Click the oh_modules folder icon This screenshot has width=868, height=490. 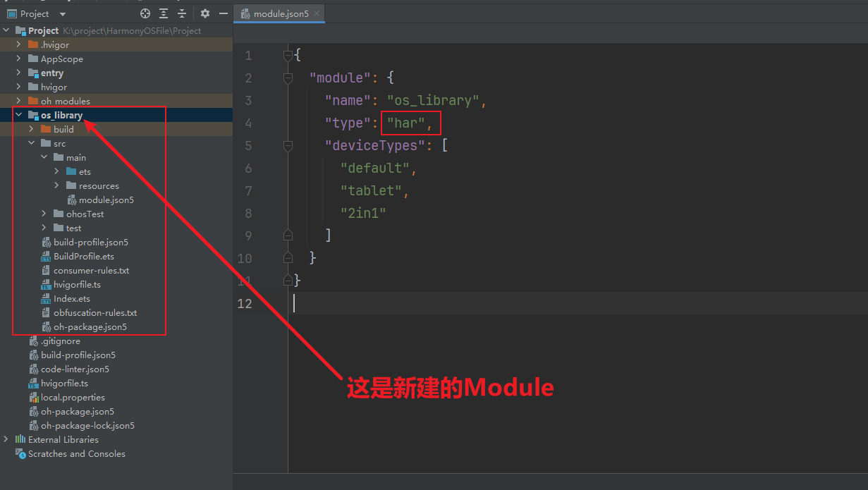tap(33, 101)
